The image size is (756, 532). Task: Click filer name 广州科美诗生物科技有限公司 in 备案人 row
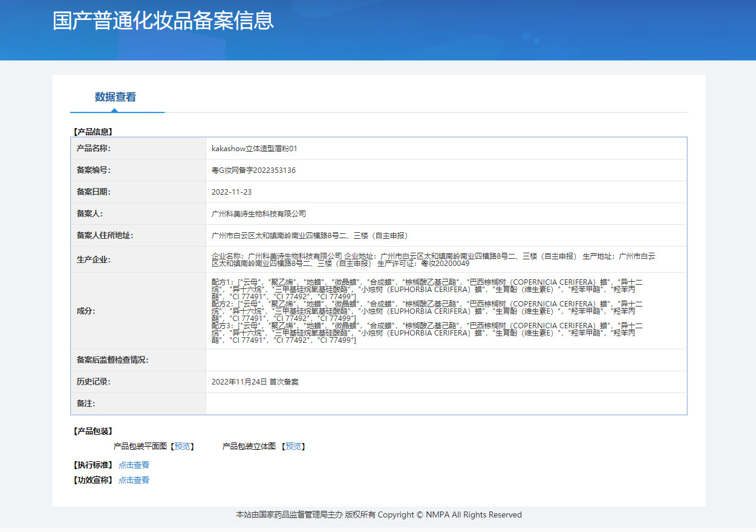(x=259, y=214)
